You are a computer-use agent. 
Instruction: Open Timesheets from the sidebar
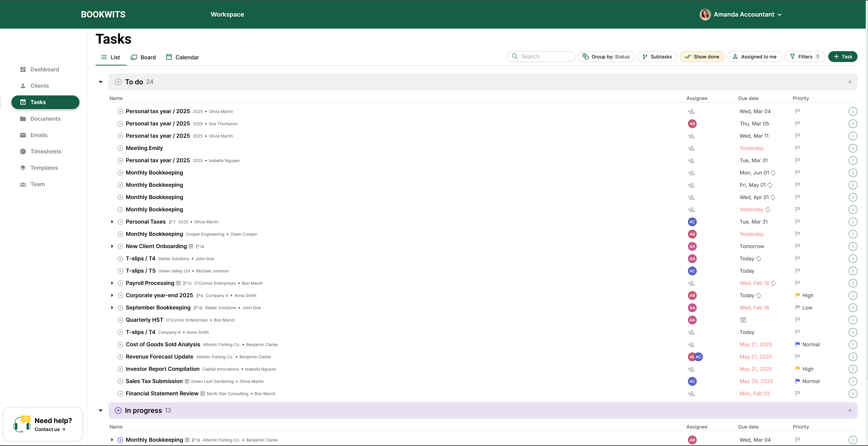click(x=46, y=151)
